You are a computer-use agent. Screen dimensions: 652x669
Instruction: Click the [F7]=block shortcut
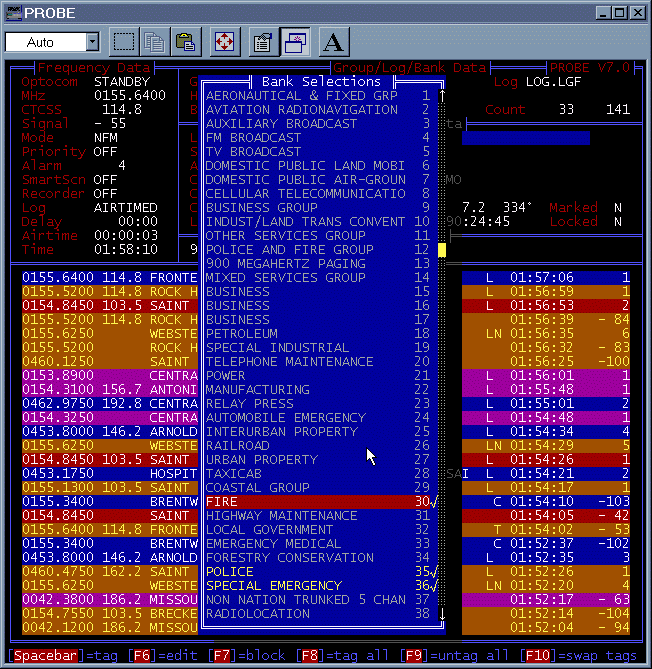[247, 655]
